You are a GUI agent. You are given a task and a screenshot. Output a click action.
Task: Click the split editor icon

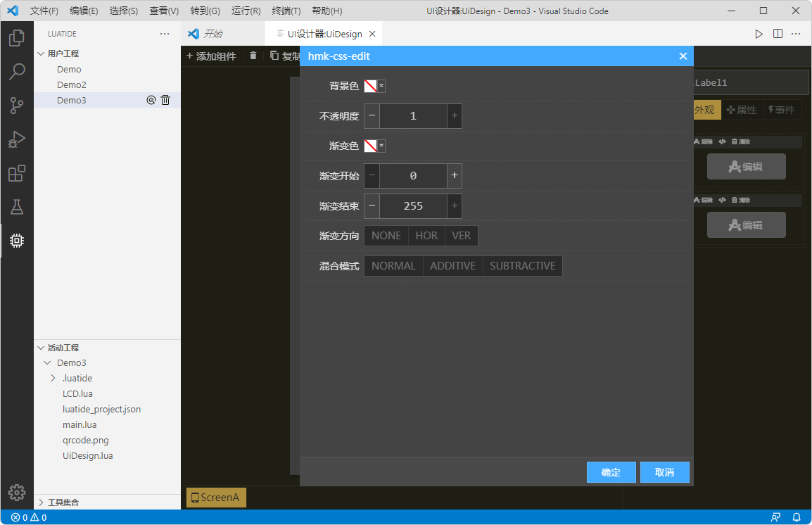(778, 34)
